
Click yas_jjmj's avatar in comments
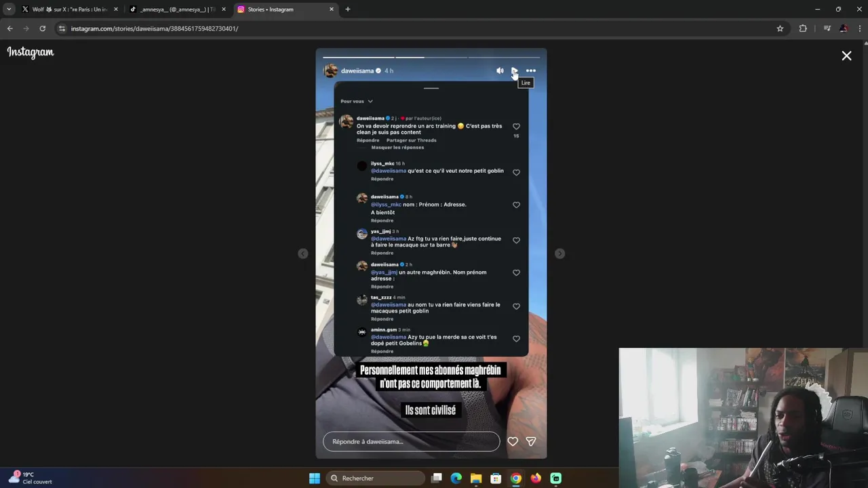click(362, 234)
